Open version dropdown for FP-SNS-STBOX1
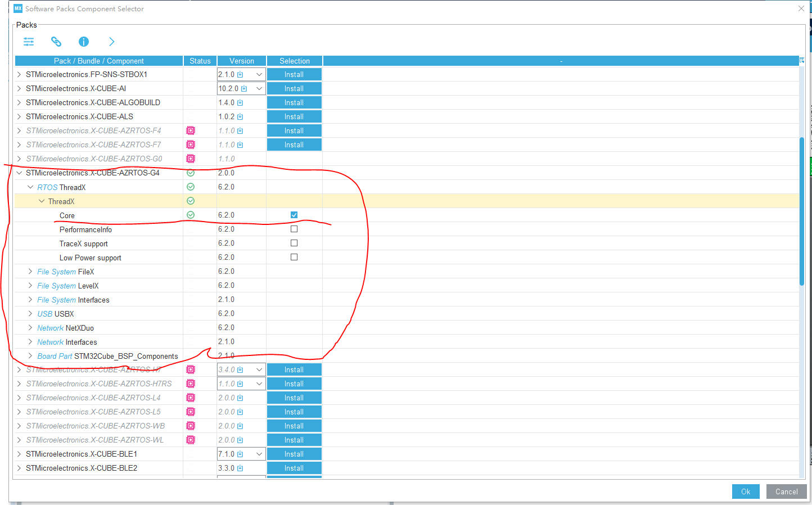The width and height of the screenshot is (812, 505). [259, 74]
